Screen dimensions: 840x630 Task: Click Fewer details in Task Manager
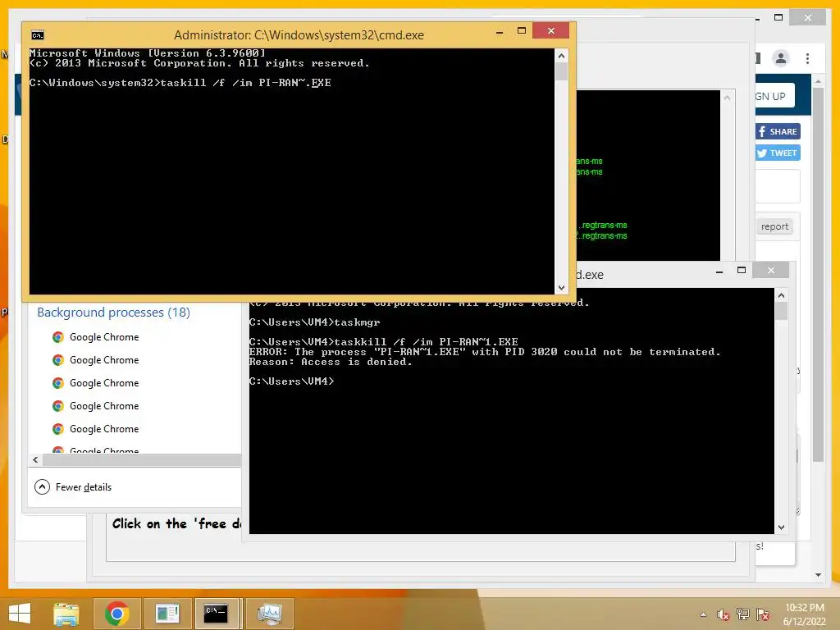73,487
